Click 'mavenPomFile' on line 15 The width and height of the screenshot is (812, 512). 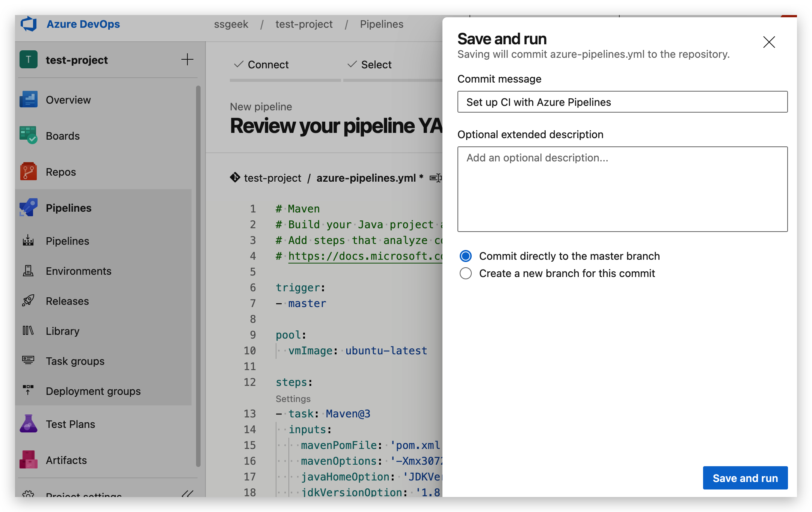click(339, 445)
